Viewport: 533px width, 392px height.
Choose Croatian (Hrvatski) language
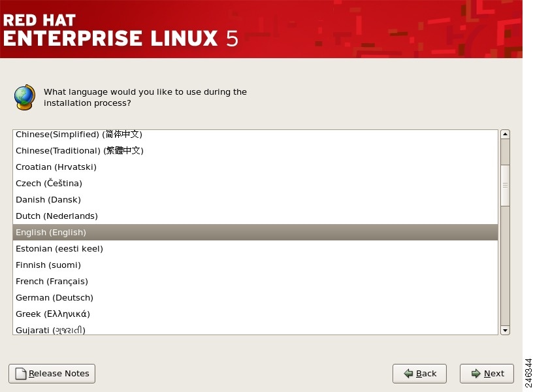(56, 167)
